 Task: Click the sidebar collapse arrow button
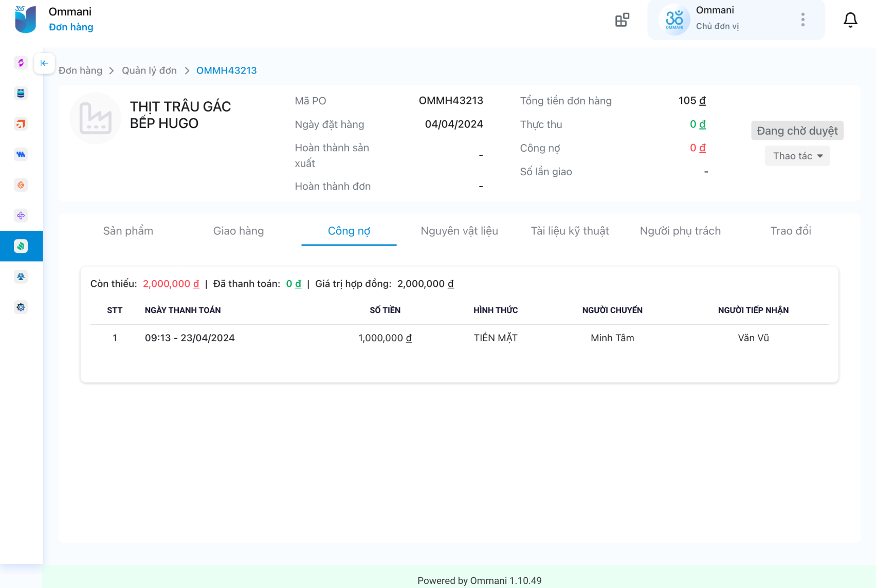pos(44,63)
